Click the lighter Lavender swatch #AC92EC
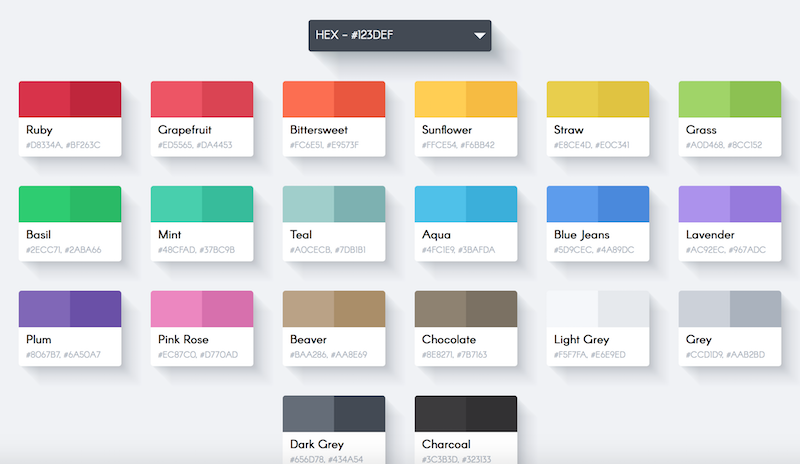The width and height of the screenshot is (800, 464). (704, 204)
